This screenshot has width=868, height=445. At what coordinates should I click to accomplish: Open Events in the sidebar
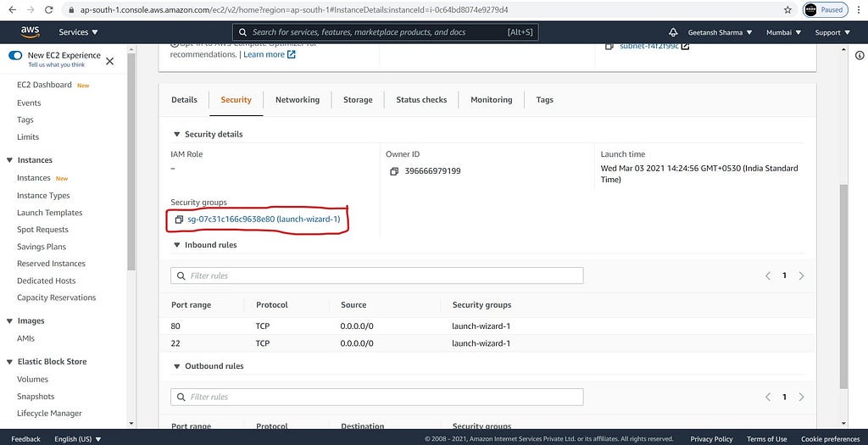tap(29, 103)
